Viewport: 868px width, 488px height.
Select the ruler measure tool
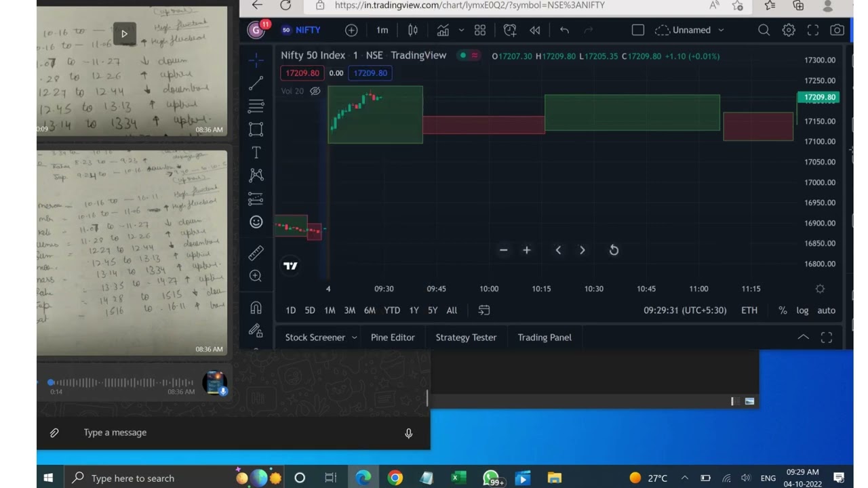(256, 253)
